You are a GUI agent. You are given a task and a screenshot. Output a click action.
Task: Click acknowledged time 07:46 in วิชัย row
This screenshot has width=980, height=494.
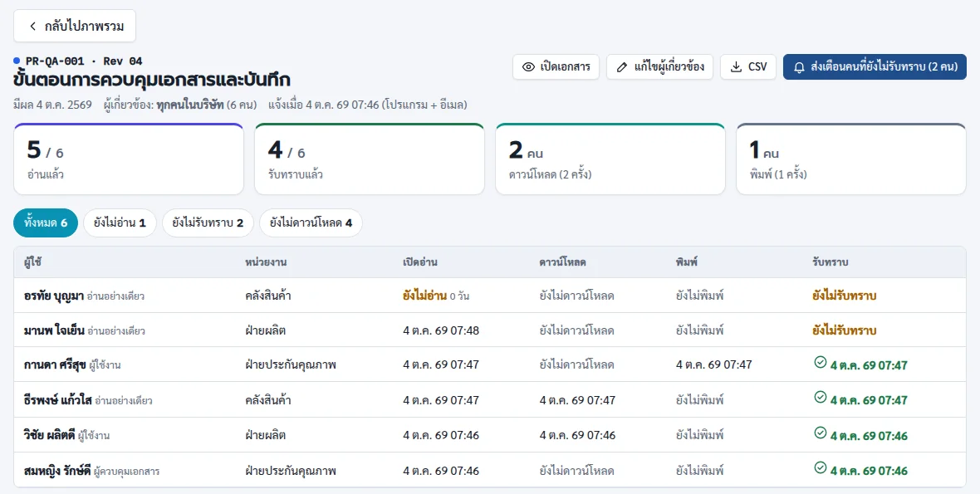869,436
